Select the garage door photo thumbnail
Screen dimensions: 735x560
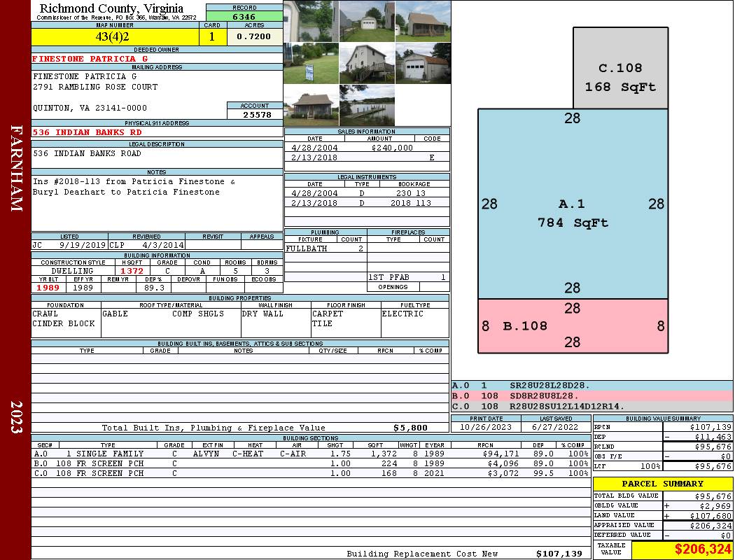[423, 63]
